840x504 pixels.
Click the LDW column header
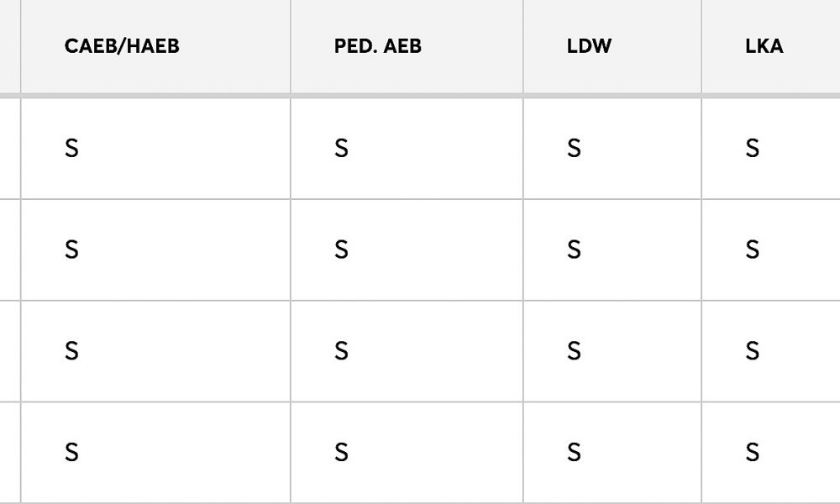pyautogui.click(x=589, y=46)
